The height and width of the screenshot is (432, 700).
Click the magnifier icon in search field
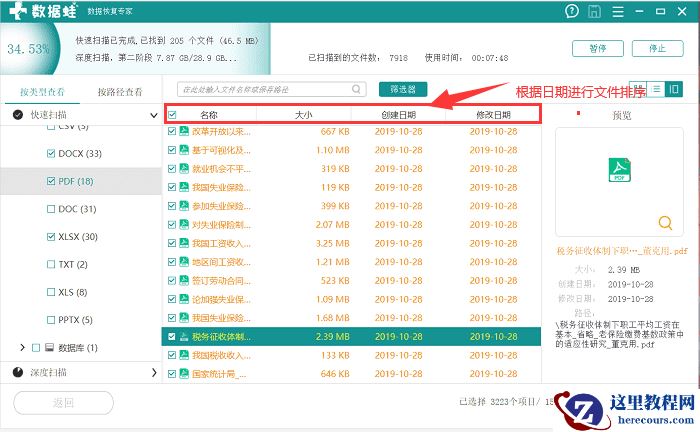point(356,89)
